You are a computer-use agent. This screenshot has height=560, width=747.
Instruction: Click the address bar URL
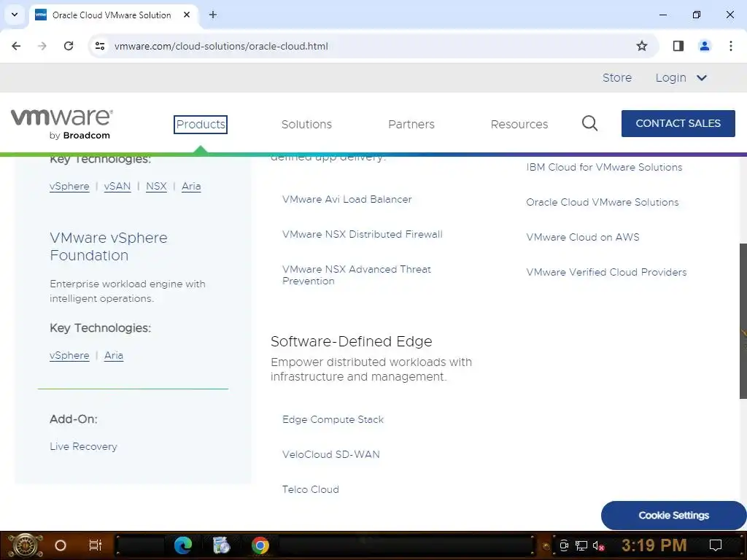[221, 46]
